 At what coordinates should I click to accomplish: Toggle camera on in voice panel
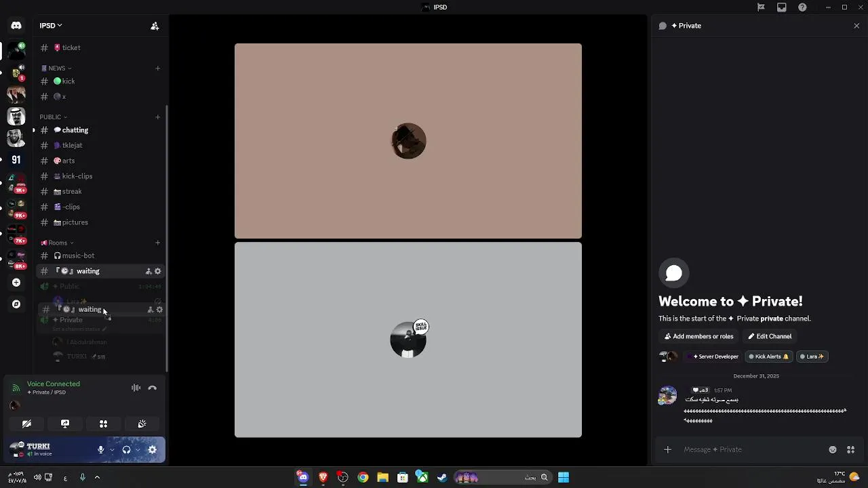[26, 424]
